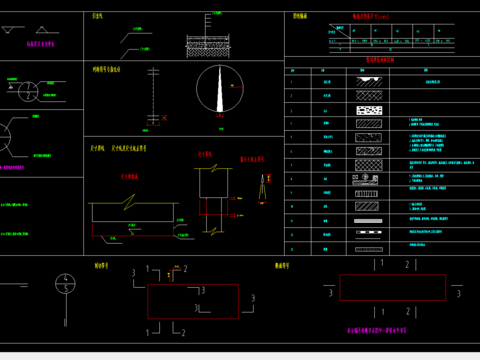The width and height of the screenshot is (480, 360).
Task: Select the red rectangle with section marks 1, 2, 3
Action: point(193,302)
